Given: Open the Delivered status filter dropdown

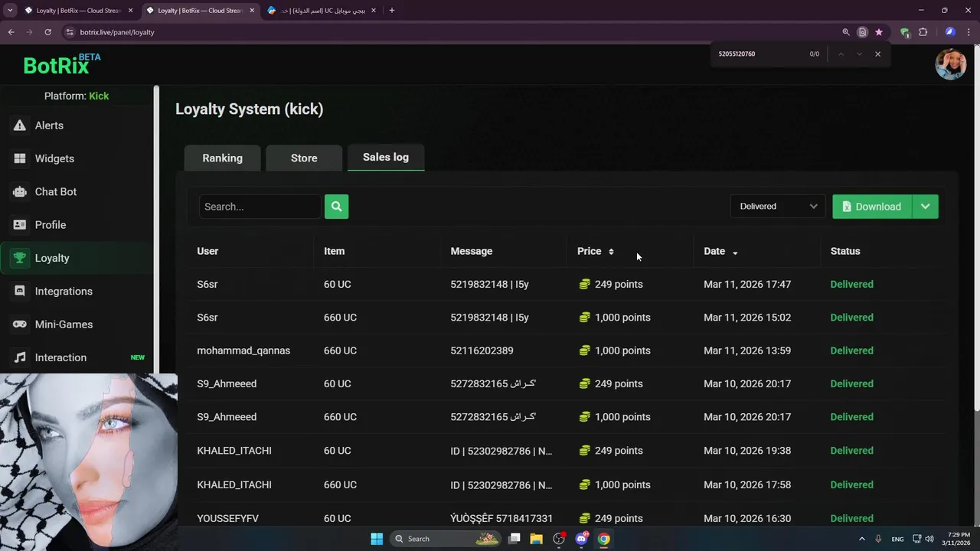Looking at the screenshot, I should point(778,207).
